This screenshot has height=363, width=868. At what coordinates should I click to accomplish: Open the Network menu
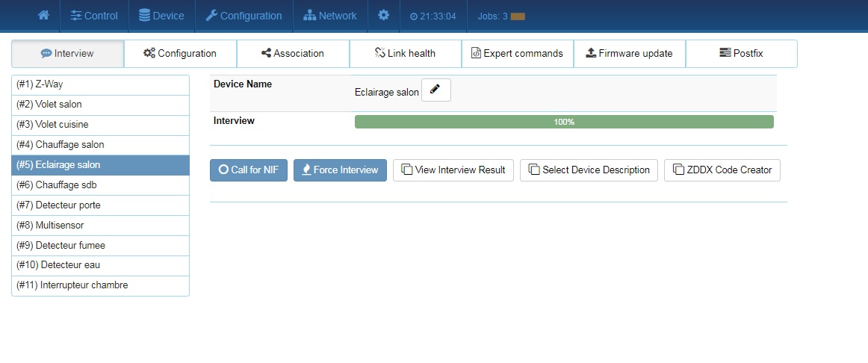(330, 16)
